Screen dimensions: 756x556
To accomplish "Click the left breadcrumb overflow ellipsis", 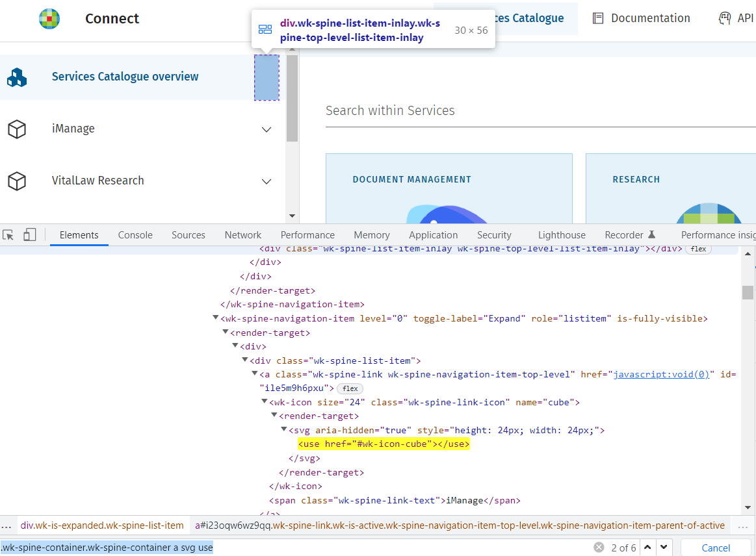I will click(7, 525).
